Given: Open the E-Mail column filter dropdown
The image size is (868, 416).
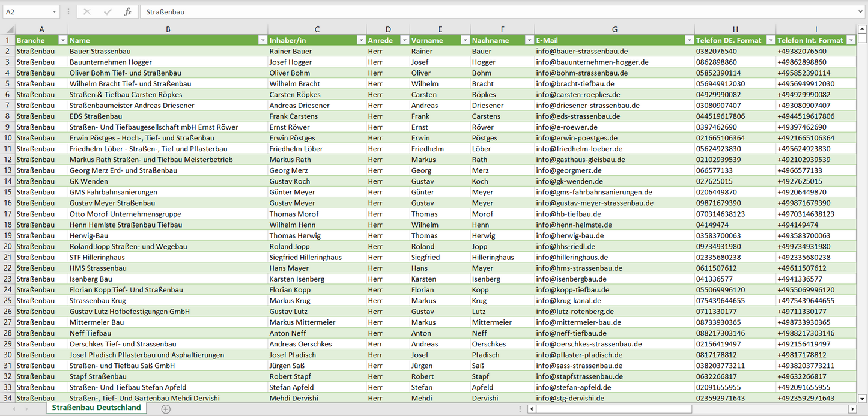Looking at the screenshot, I should 688,40.
